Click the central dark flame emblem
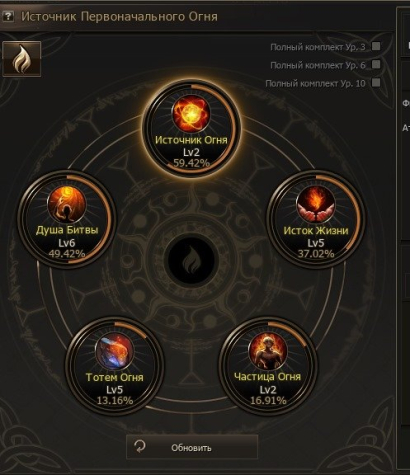This screenshot has height=475, width=410. [x=191, y=261]
